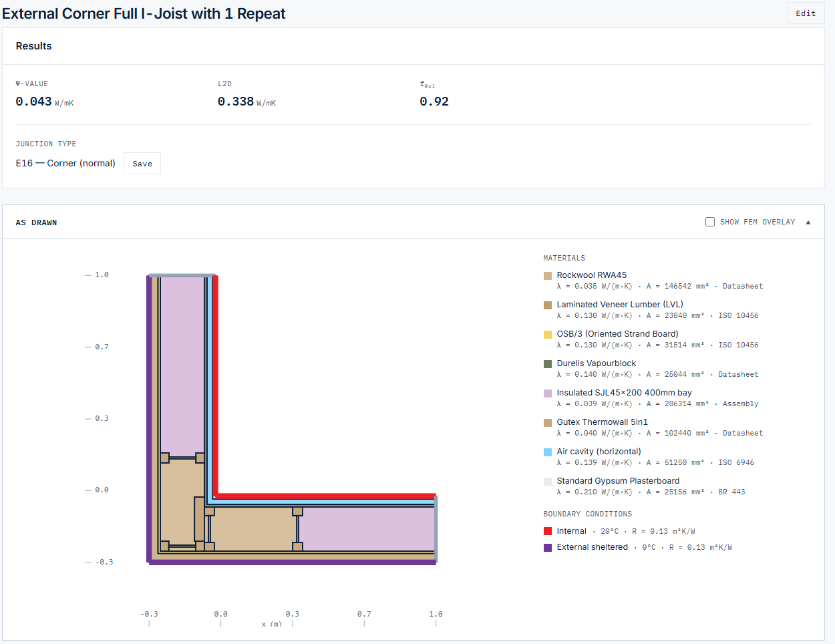Click the Ψ-value 0.043 result
The height and width of the screenshot is (644, 835).
(x=33, y=102)
